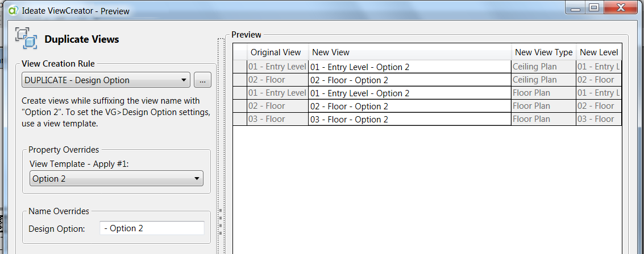Open the View Template Apply #1 dropdown
The width and height of the screenshot is (644, 254).
116,179
